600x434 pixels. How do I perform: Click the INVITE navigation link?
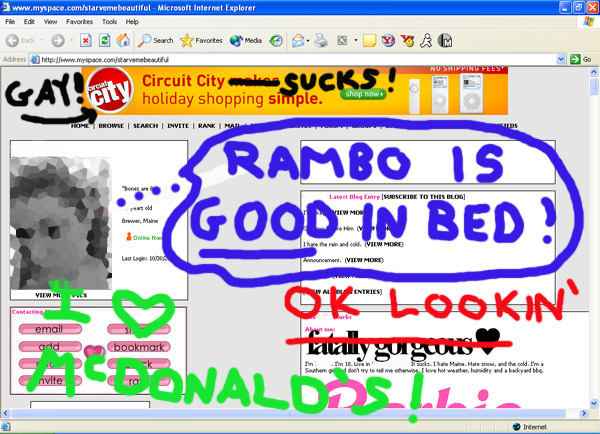(x=178, y=126)
